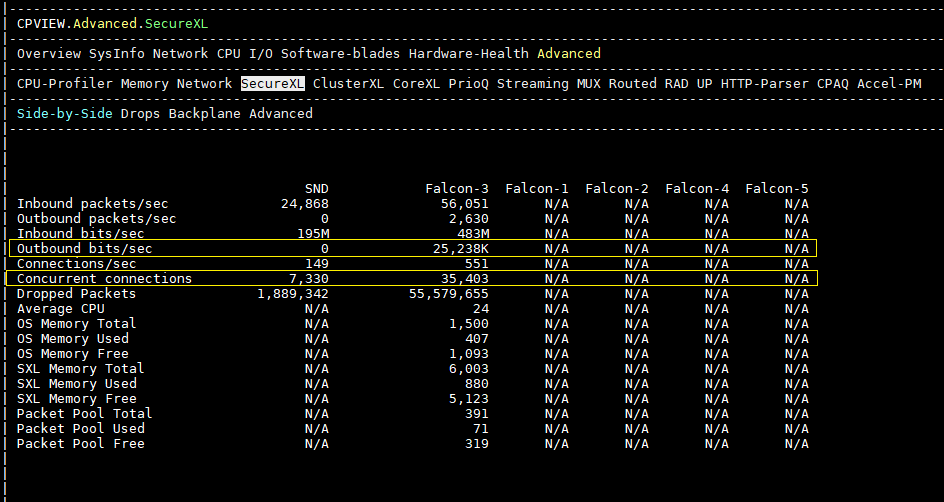Screen dimensions: 944x502
Task: Open the Routed sub-tab
Action: click(632, 84)
